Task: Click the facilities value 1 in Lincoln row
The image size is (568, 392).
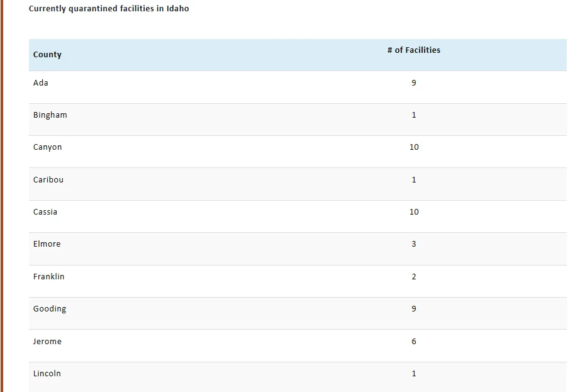Action: (x=414, y=374)
